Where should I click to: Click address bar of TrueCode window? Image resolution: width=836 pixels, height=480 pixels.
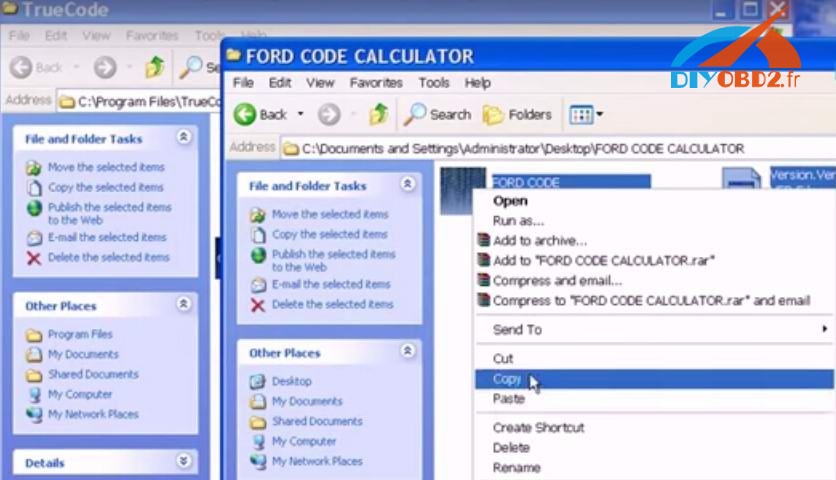pos(139,101)
